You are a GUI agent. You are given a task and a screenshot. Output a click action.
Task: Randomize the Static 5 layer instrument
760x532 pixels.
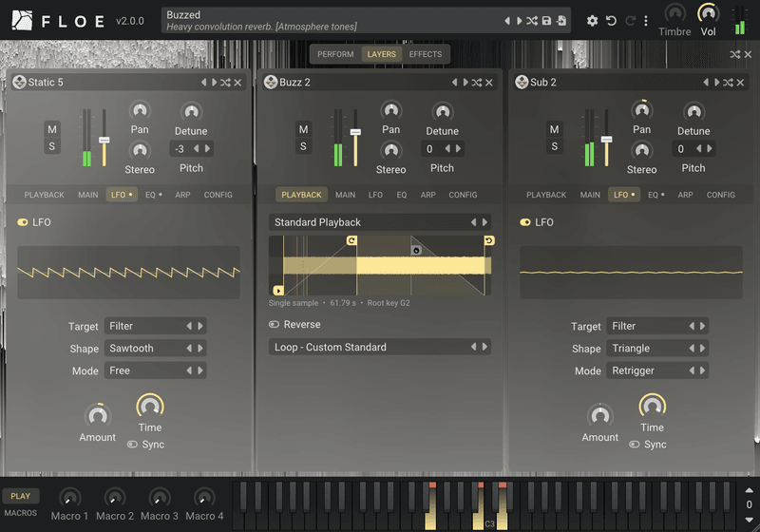tap(225, 83)
